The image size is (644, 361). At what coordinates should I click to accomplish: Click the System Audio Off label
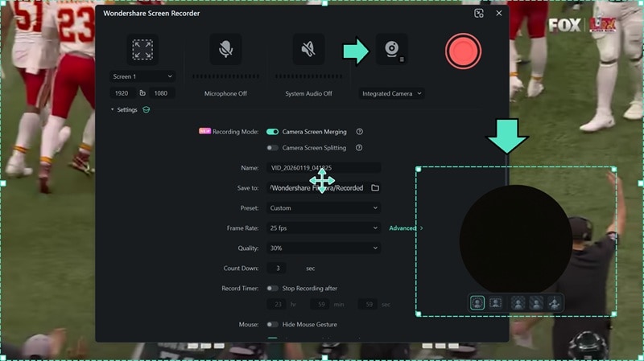pos(308,93)
